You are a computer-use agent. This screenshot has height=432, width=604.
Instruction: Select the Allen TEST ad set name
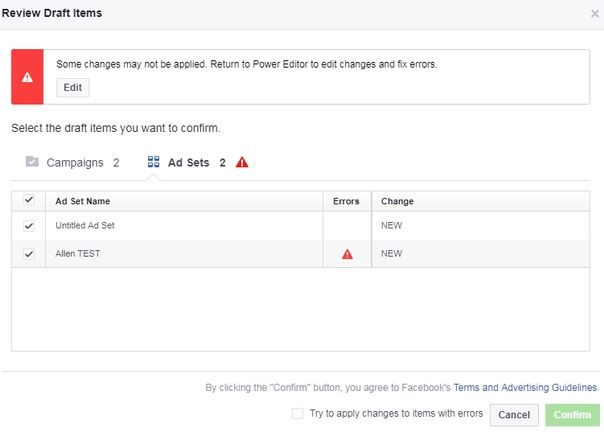coord(78,254)
